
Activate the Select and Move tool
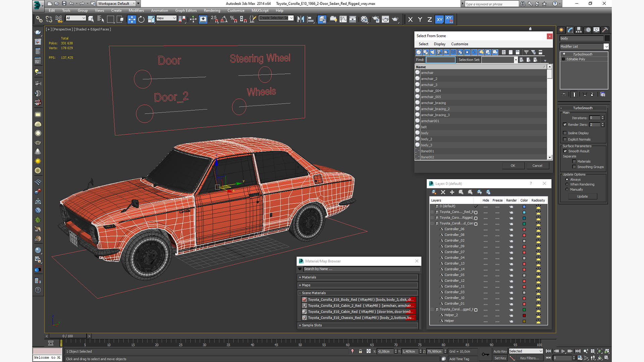(x=132, y=19)
